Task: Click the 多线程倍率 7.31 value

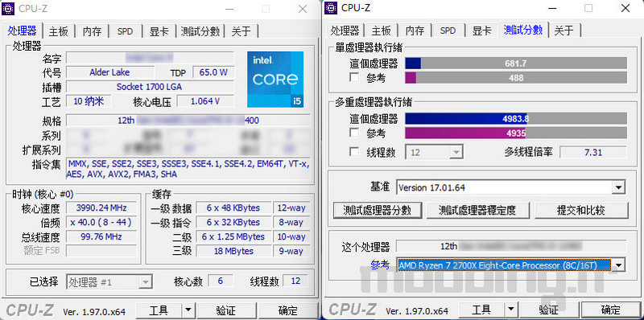Action: (x=593, y=152)
